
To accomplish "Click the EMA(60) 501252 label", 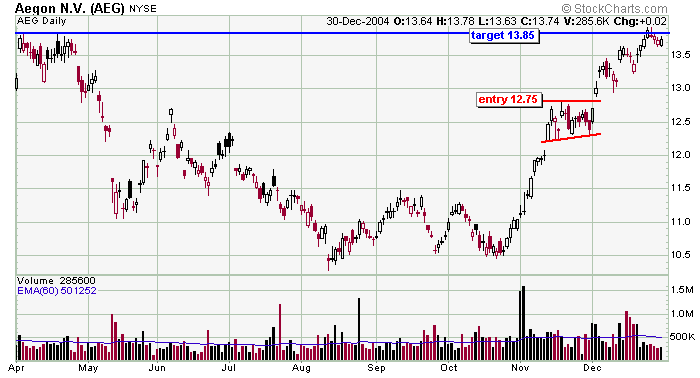I will pyautogui.click(x=57, y=291).
